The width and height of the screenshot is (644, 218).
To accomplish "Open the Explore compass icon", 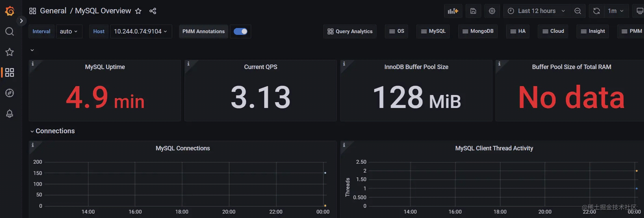I will [10, 93].
